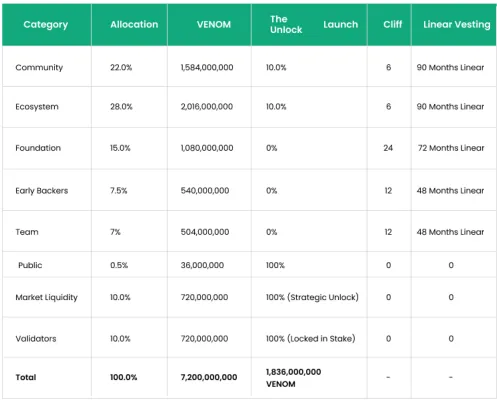Select Validators row's '720,000,000' amount
497x400 pixels.
pos(204,339)
